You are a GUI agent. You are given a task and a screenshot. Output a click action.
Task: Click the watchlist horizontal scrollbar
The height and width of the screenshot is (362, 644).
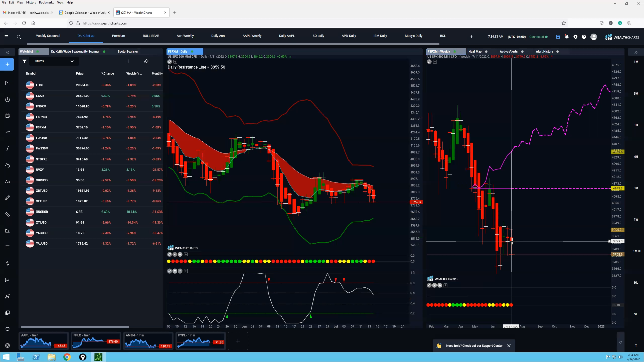pos(75,327)
